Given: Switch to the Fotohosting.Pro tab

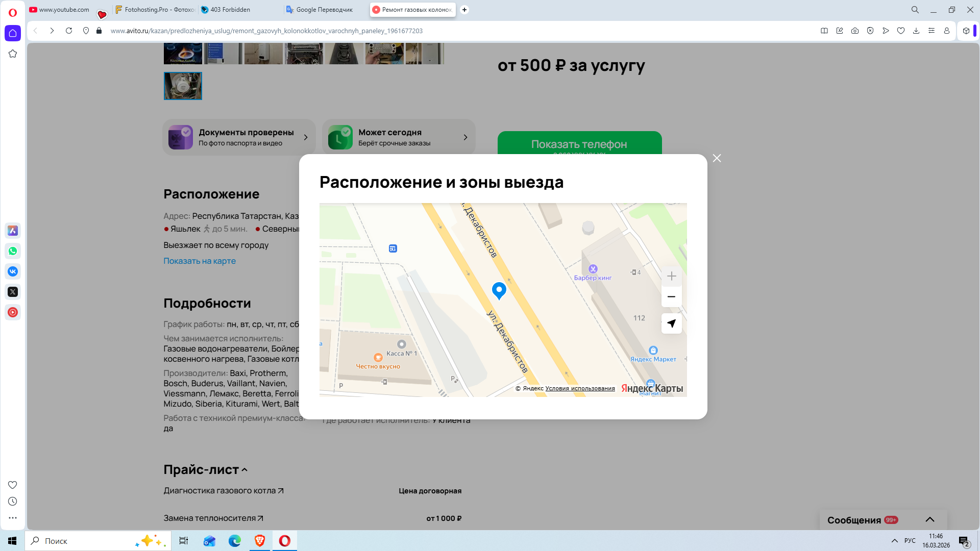Looking at the screenshot, I should (155, 10).
